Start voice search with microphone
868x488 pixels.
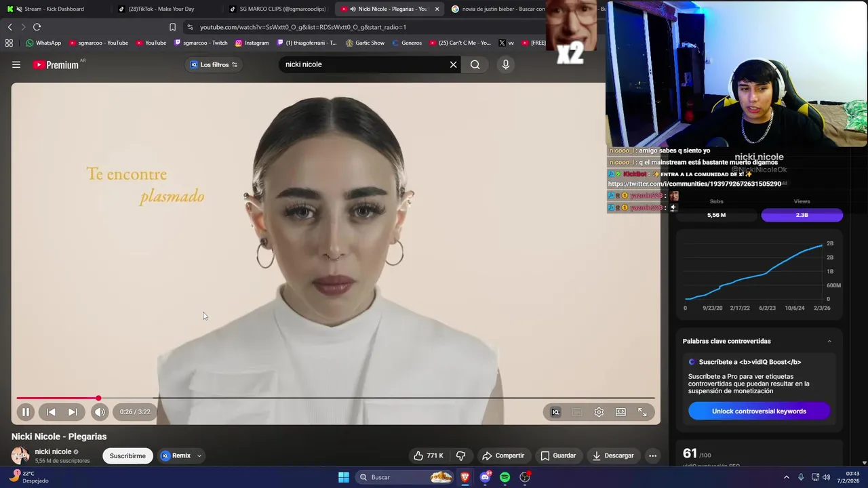click(x=505, y=64)
